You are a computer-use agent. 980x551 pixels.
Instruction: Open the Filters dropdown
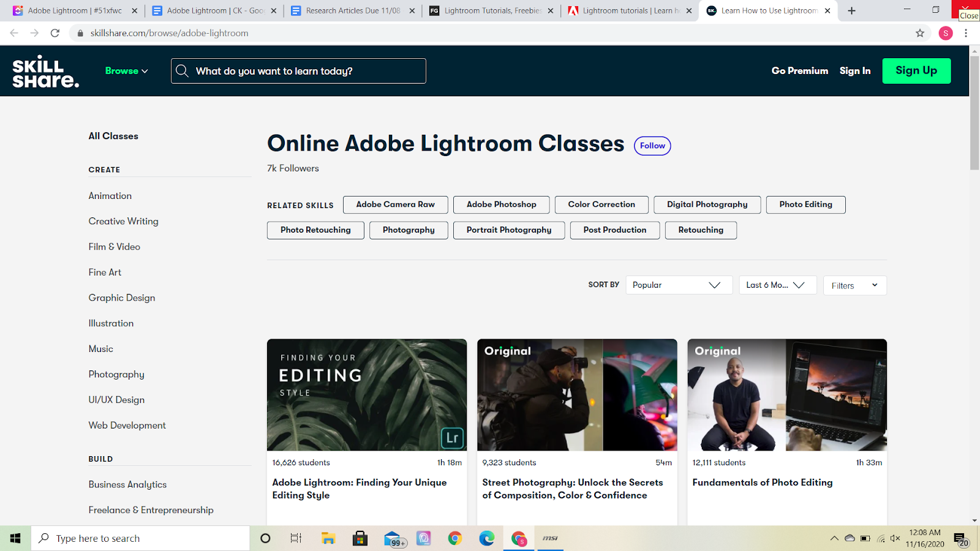[x=855, y=285]
